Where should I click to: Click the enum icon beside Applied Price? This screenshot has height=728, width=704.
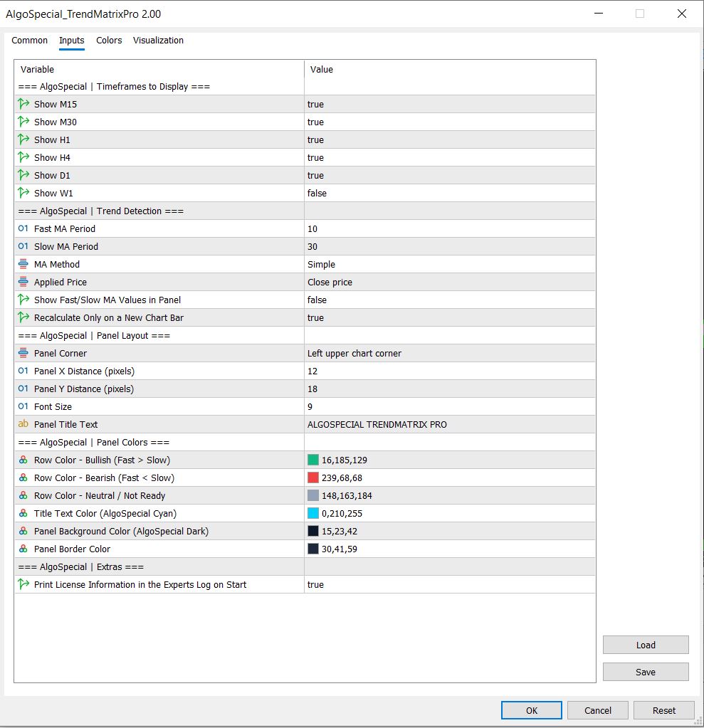coord(23,282)
